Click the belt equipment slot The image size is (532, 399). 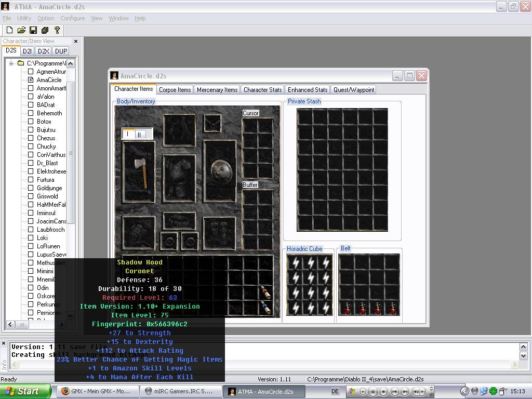point(179,221)
